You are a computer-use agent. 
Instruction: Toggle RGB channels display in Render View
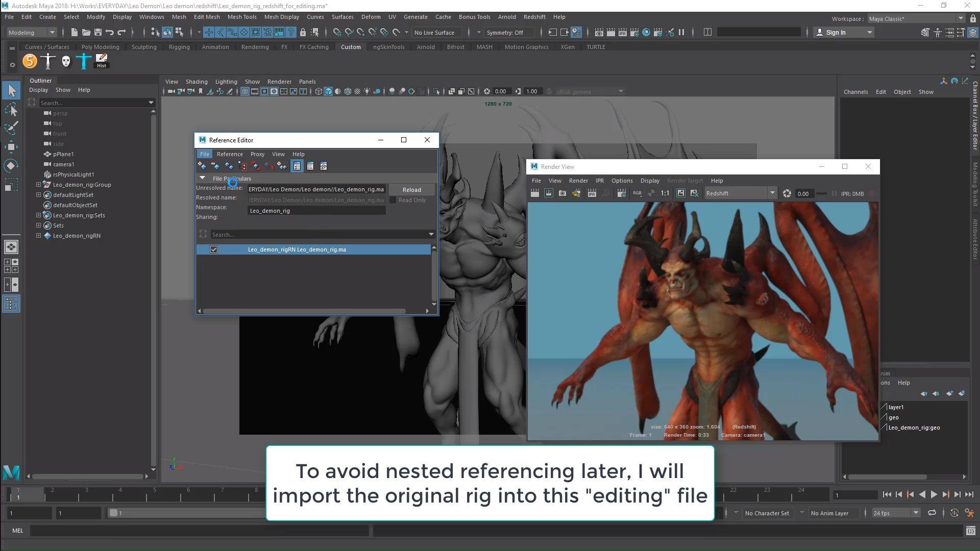(x=637, y=193)
